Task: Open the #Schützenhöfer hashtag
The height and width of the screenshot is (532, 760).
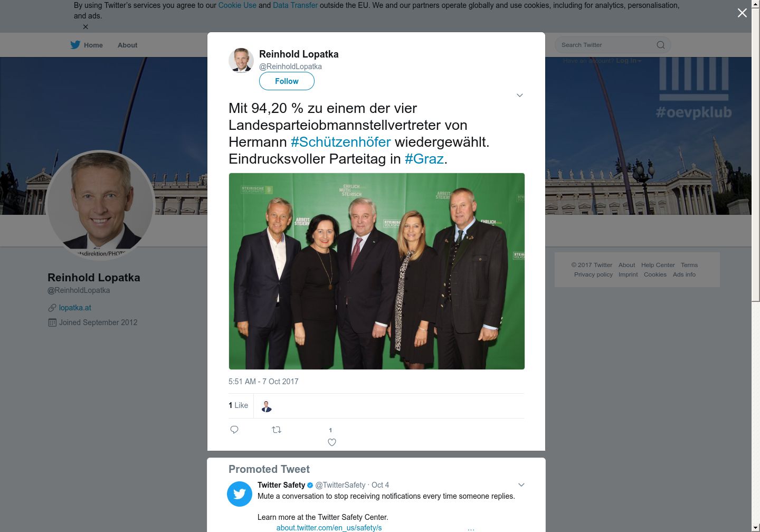Action: point(340,142)
